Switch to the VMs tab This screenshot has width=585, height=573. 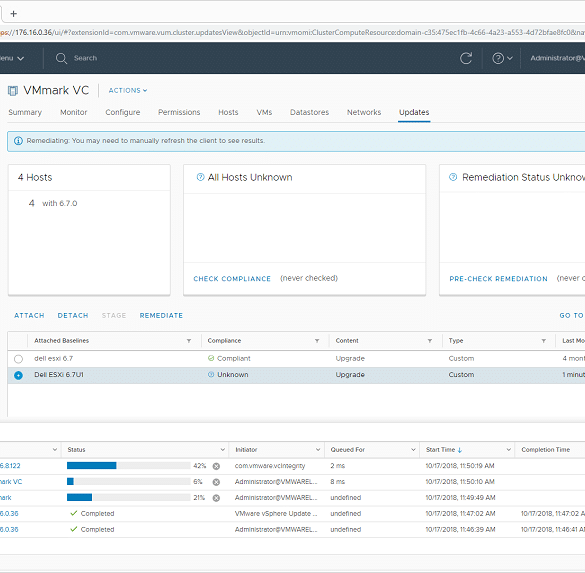click(264, 112)
